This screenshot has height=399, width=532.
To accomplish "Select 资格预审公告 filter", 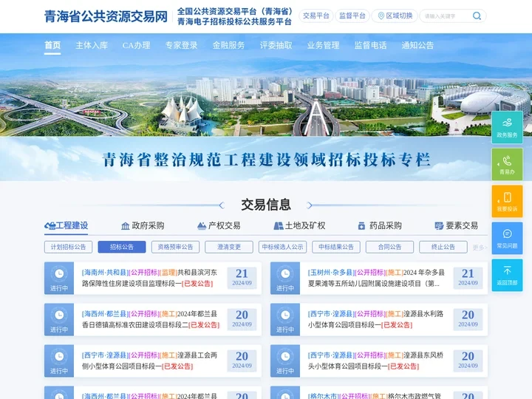I will pyautogui.click(x=175, y=247).
